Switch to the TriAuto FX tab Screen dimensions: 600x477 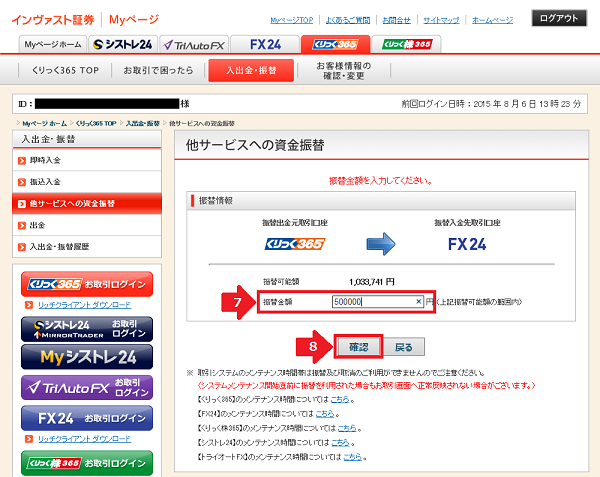[x=194, y=44]
